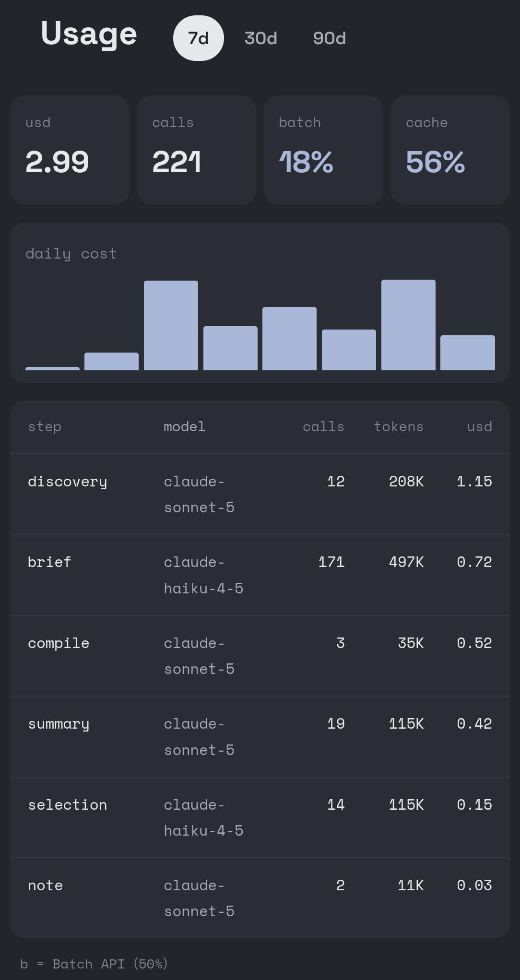Image resolution: width=520 pixels, height=980 pixels.
Task: Click the selection row claude-haiku-4-5 model
Action: [x=203, y=817]
